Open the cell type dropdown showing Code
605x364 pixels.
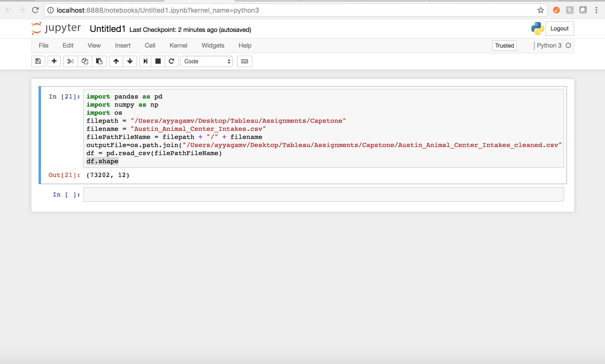(x=206, y=61)
